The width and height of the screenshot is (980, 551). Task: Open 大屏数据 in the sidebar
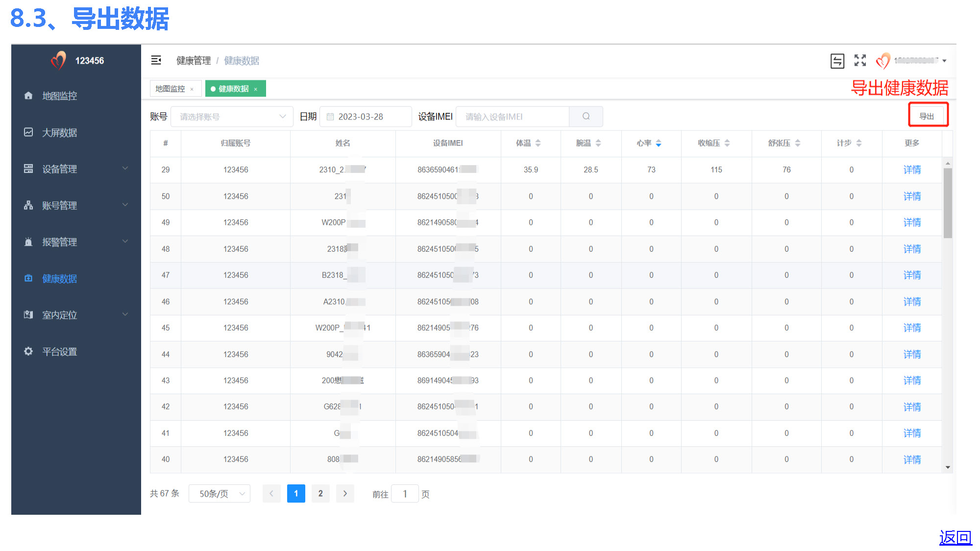(76, 133)
